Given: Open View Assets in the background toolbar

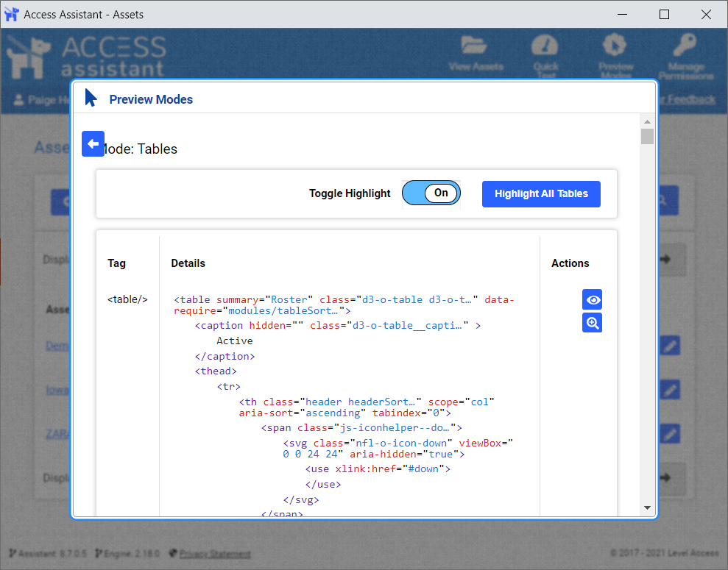Looking at the screenshot, I should coord(476,54).
